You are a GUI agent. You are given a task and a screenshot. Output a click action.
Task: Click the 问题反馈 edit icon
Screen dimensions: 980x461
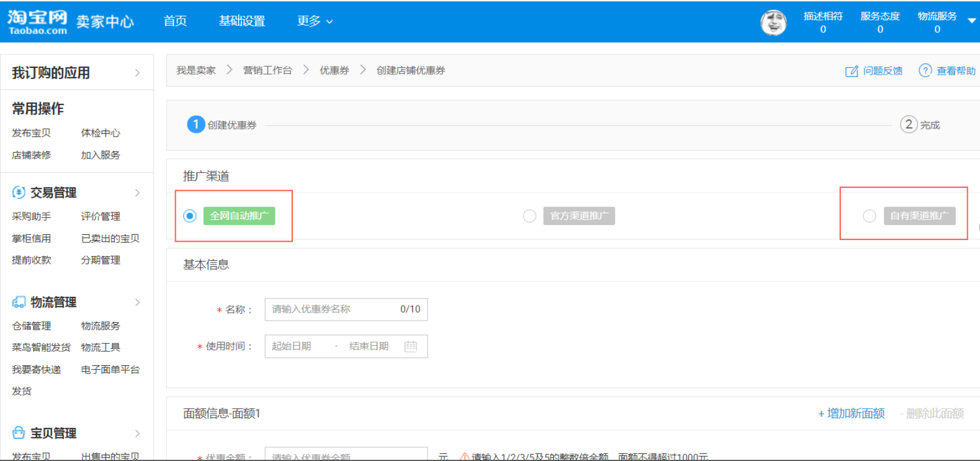[x=851, y=71]
